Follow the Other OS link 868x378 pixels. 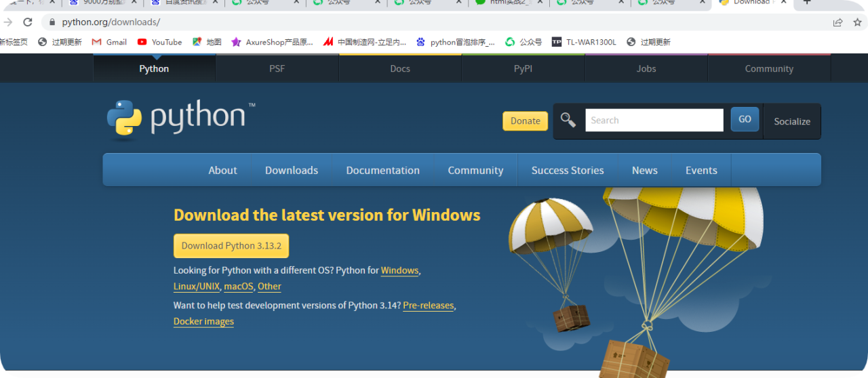coord(269,287)
